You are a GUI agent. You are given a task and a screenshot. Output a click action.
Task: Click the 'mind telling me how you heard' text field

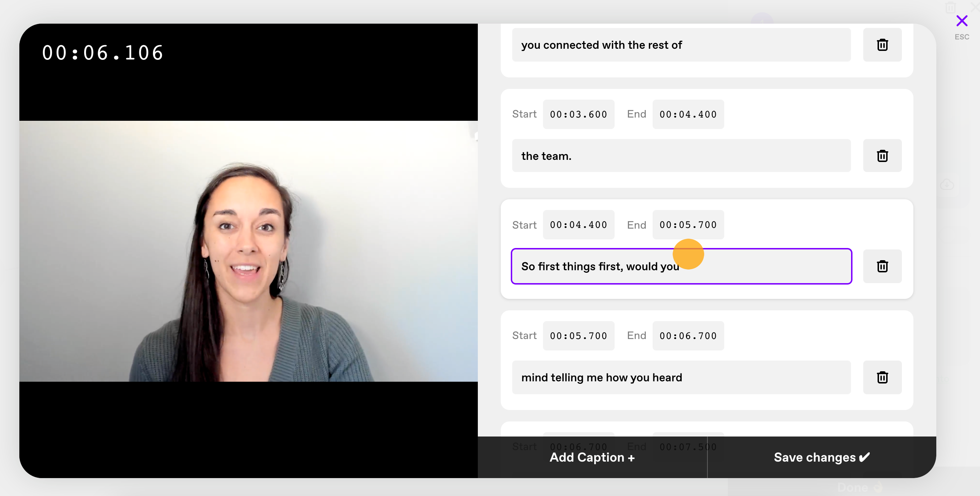click(682, 377)
